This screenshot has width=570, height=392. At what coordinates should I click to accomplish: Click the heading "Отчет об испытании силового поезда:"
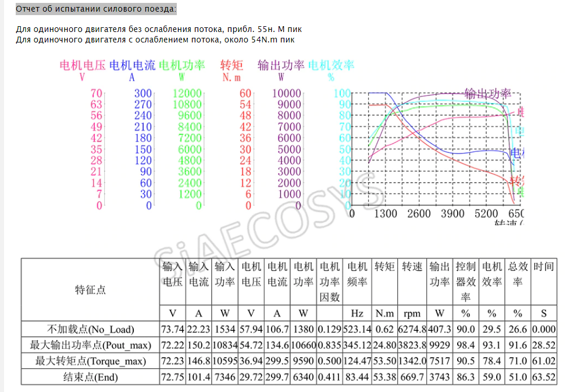[96, 9]
